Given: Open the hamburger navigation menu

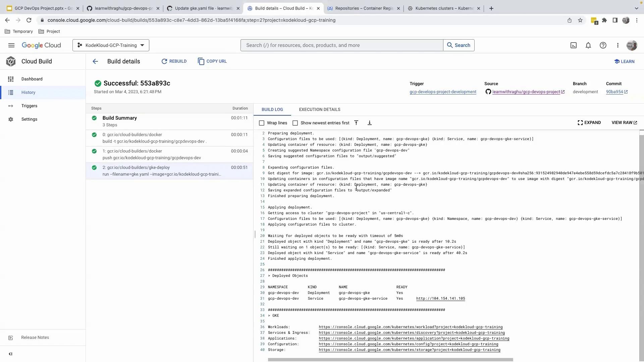Looking at the screenshot, I should [11, 45].
